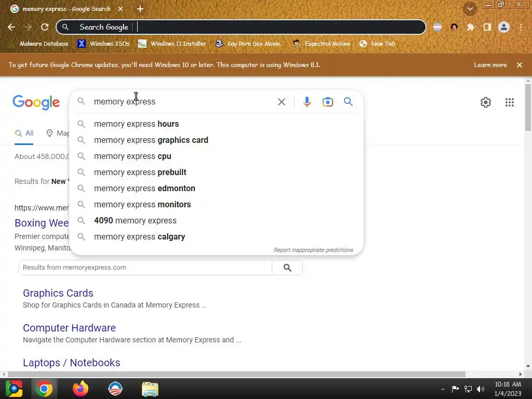Viewport: 532px width, 399px height.
Task: Click Report inappropriate predictions
Action: [313, 250]
